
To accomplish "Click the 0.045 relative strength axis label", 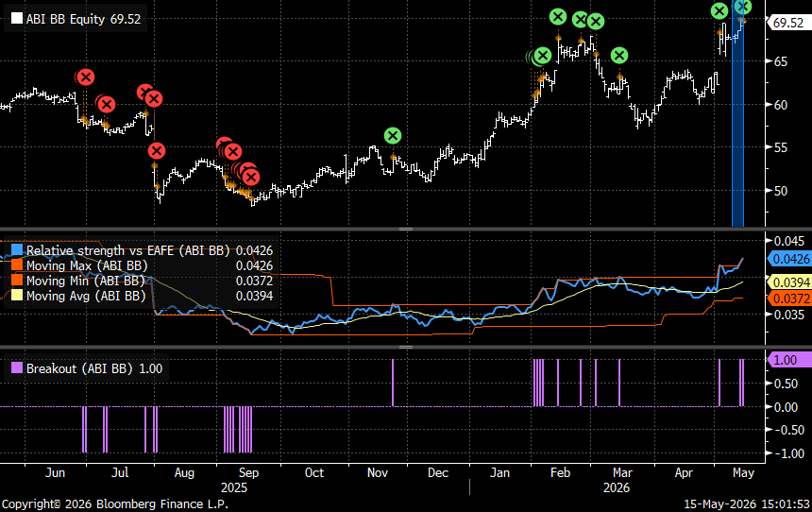I will click(x=789, y=241).
